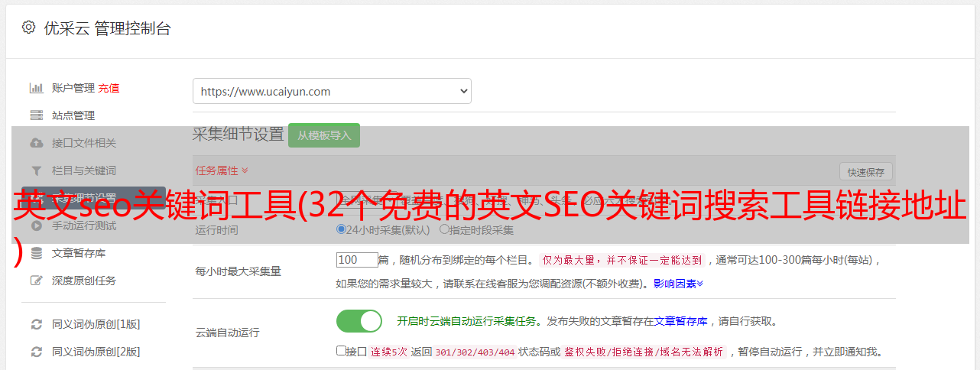Click the database icon next to 文章暂存库
This screenshot has height=370, width=980.
pos(36,253)
